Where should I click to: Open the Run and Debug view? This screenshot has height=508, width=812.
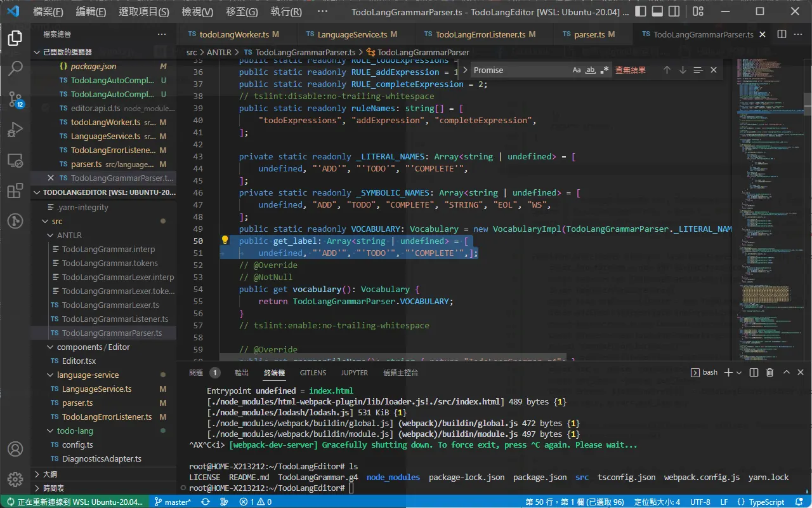15,130
